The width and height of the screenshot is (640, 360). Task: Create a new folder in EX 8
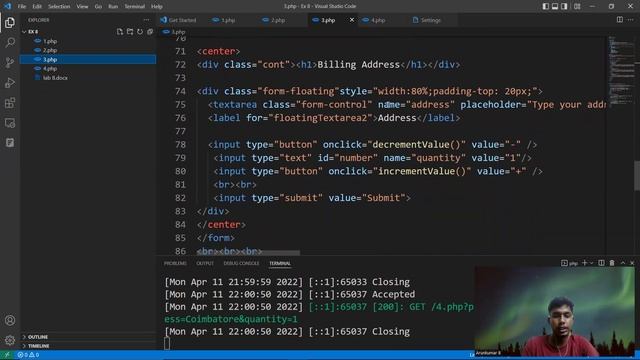coord(130,31)
